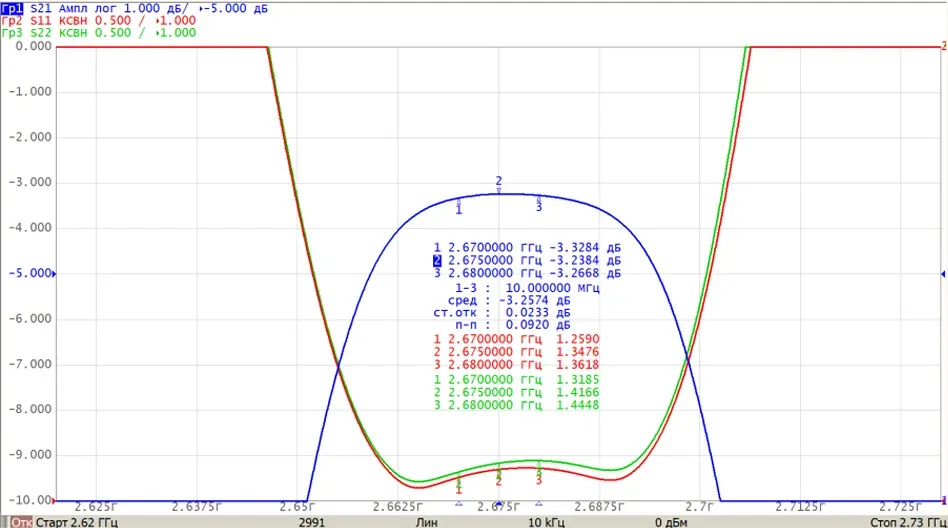948x528 pixels.
Task: Click the 'Лин' sweep type field
Action: [426, 523]
